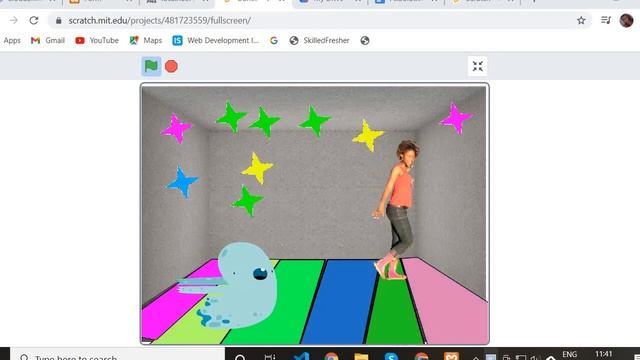Open the Google 'G' bookmark
This screenshot has height=360, width=640.
click(x=274, y=40)
